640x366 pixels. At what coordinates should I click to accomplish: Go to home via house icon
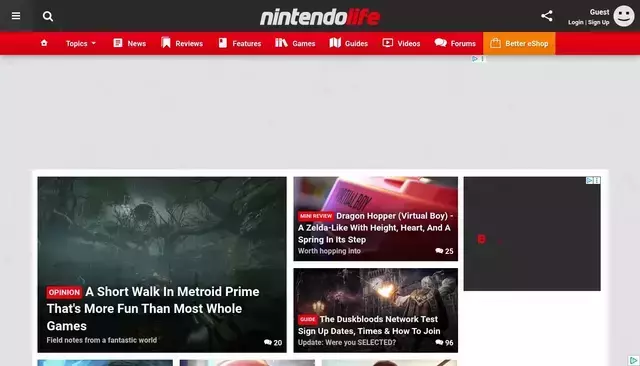(x=44, y=43)
